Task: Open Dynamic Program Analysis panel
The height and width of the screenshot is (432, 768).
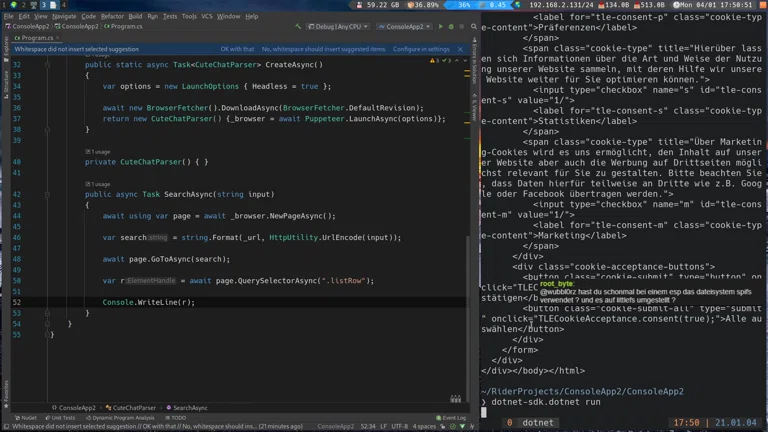Action: tap(120, 418)
